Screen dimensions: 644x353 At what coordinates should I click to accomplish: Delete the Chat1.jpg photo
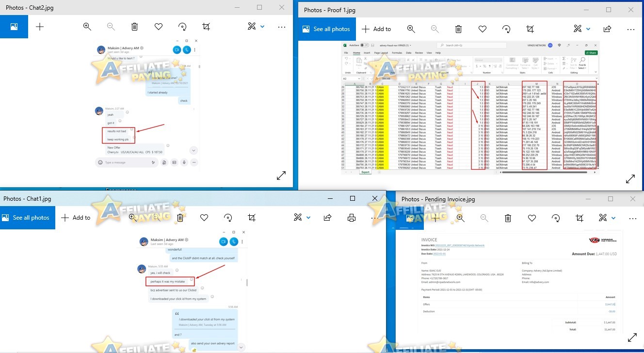(180, 218)
